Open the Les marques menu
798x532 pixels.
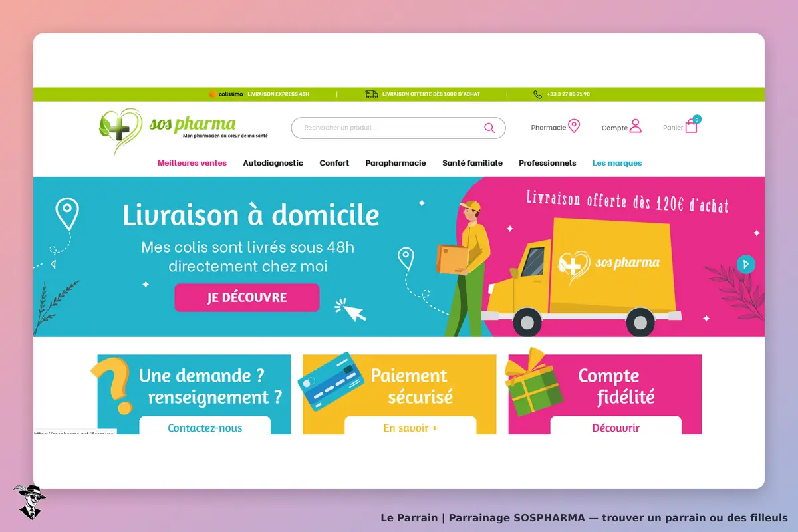pyautogui.click(x=617, y=163)
